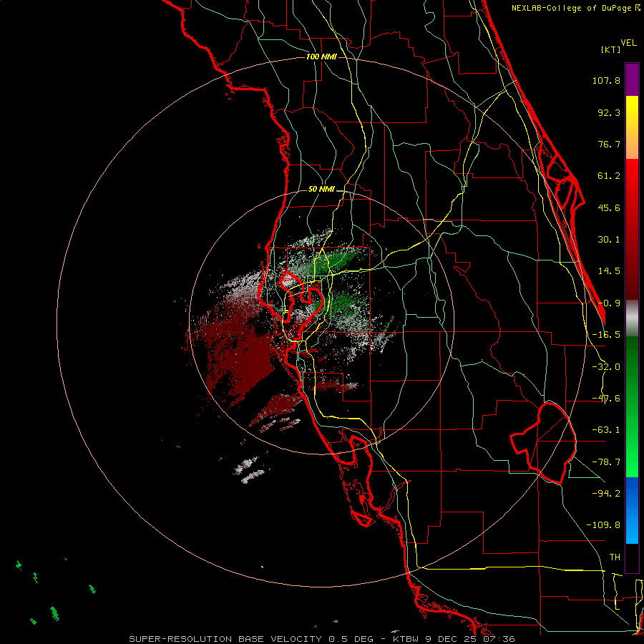Click the TH label on the scale
The height and width of the screenshot is (644, 644).
(615, 557)
